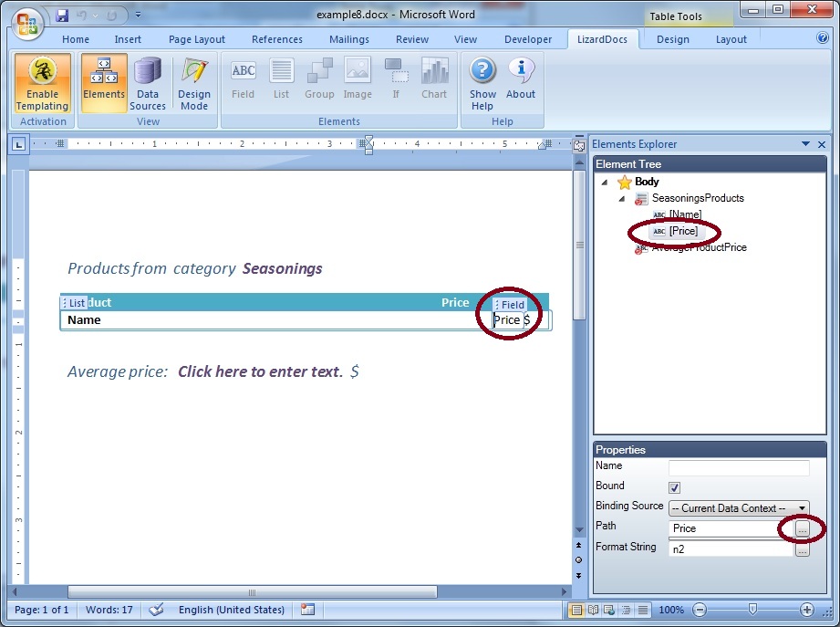Open Elements Explorer pane options dropdown
This screenshot has width=840, height=627.
(x=805, y=143)
